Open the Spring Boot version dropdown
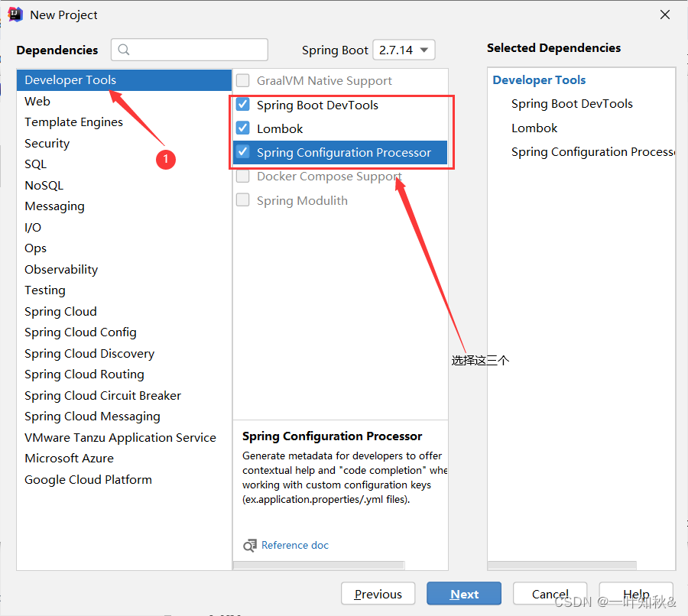688x616 pixels. pos(404,50)
